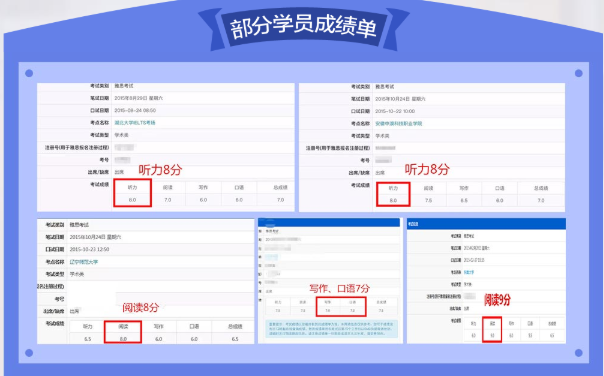Open the score report dated 2015年8月29日

tap(166, 147)
